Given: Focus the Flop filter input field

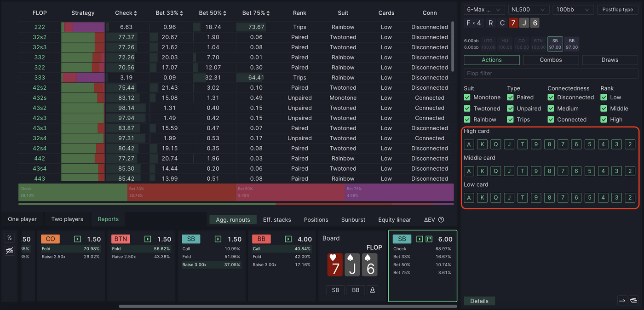Looking at the screenshot, I should 551,73.
